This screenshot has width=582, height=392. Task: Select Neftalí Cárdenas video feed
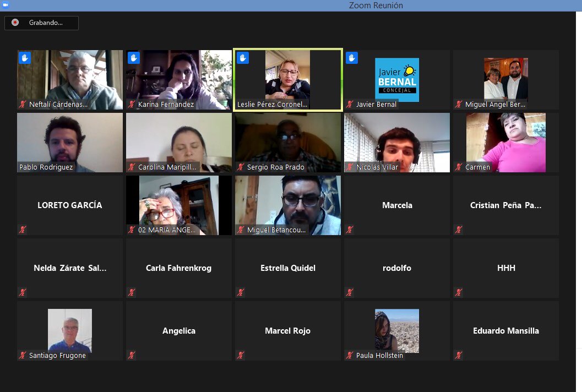(70, 80)
